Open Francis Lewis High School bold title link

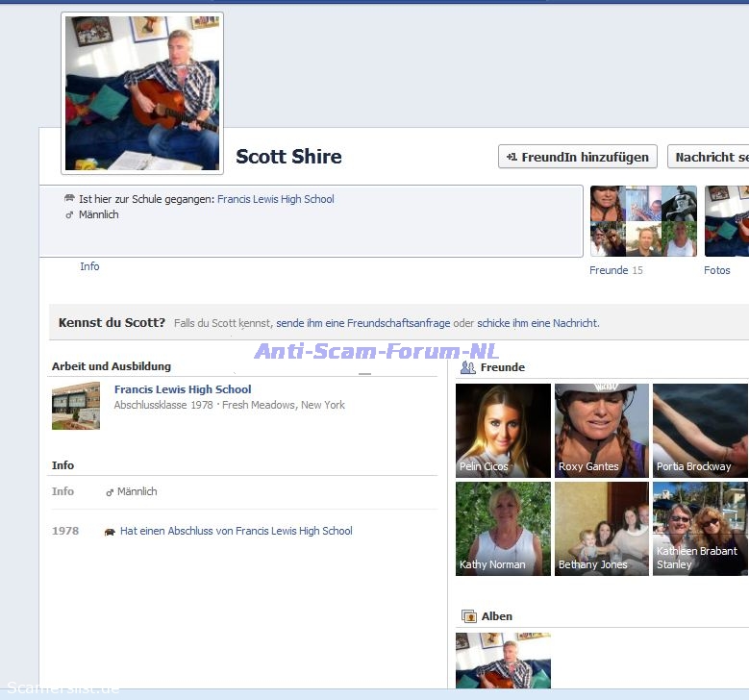[183, 389]
